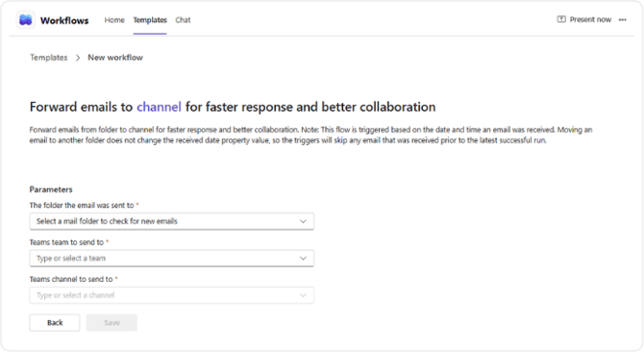Image resolution: width=644 pixels, height=352 pixels.
Task: Click the Workflows app title
Action: (64, 20)
